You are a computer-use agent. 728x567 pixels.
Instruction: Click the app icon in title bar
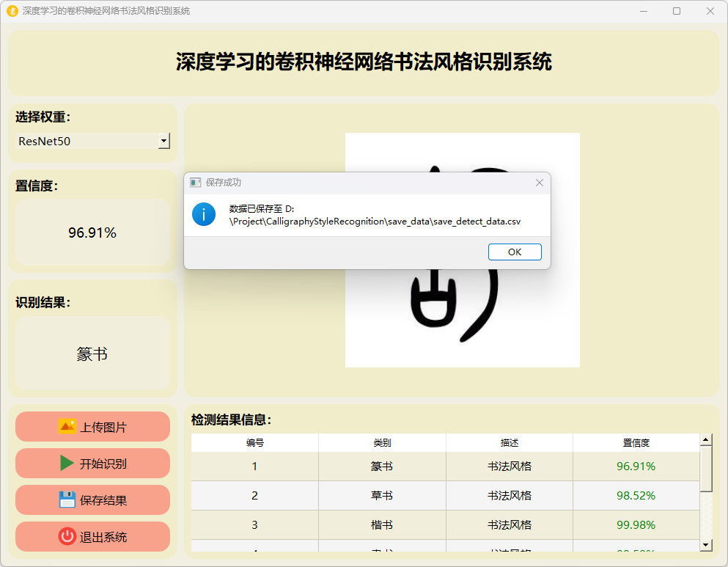[12, 11]
